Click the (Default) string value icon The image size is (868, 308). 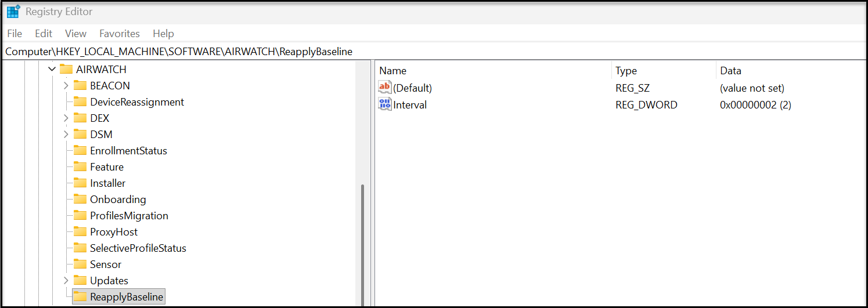pyautogui.click(x=385, y=88)
